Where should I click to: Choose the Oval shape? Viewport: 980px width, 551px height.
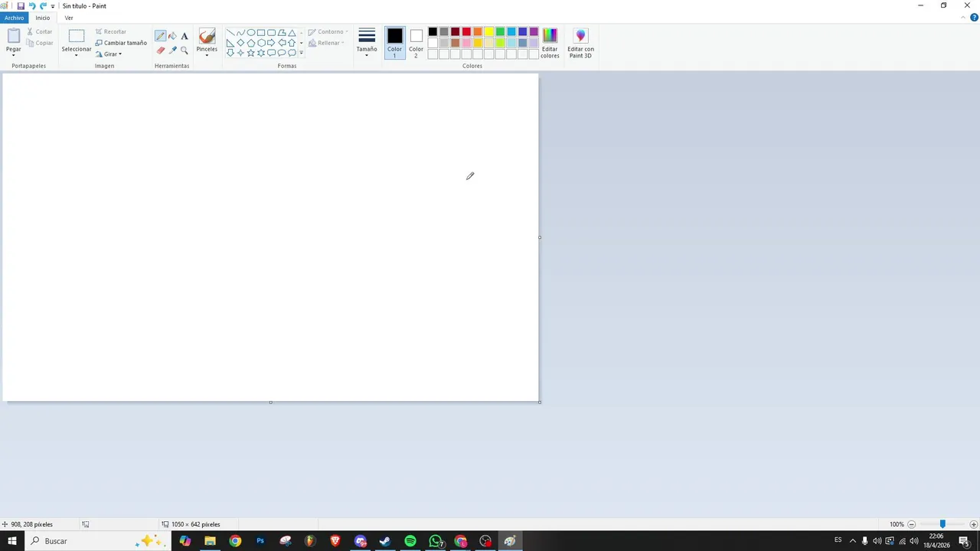coord(251,32)
